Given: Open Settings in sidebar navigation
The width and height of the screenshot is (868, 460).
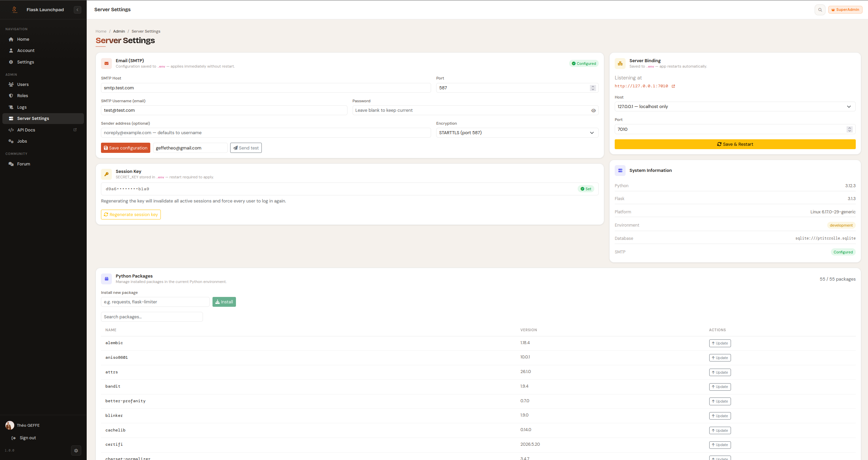Looking at the screenshot, I should point(43,62).
